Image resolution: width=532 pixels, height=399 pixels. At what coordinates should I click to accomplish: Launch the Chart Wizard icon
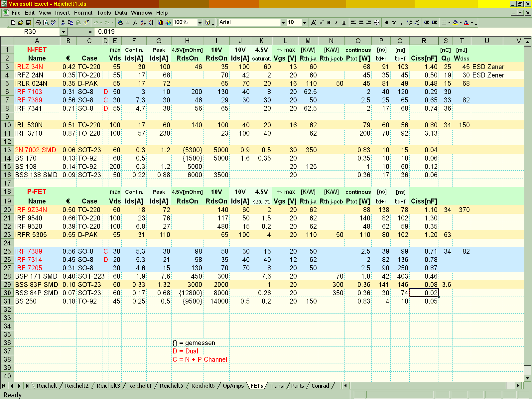(161, 23)
